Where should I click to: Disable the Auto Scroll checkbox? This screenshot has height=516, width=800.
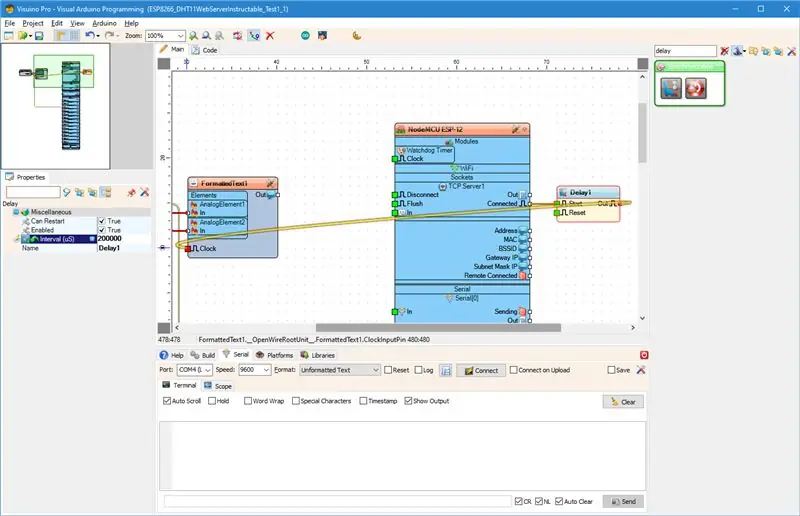(167, 401)
